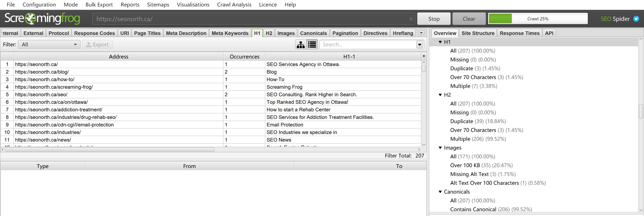Viewport: 644px width, 216px height.
Task: Open the Bulk Export menu
Action: pos(99,5)
